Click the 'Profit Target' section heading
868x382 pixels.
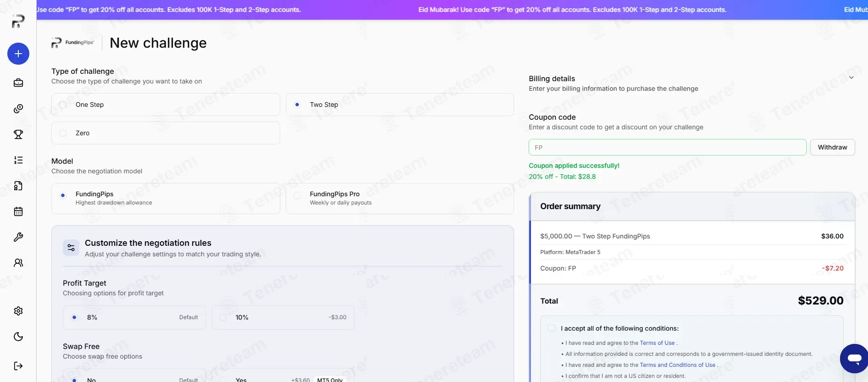coord(84,283)
